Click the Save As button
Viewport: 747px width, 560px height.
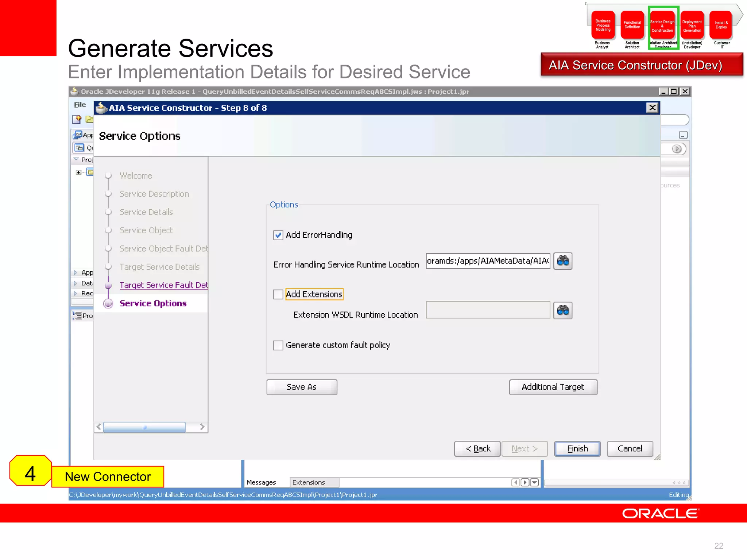click(x=302, y=387)
